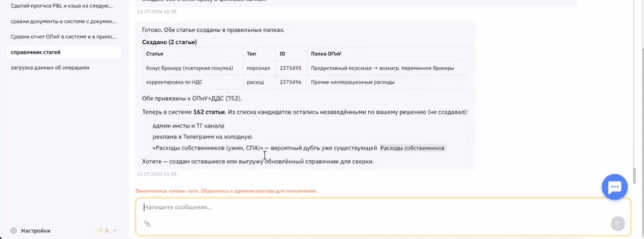
Task: Click the type cell 'расход'
Action: pos(256,82)
